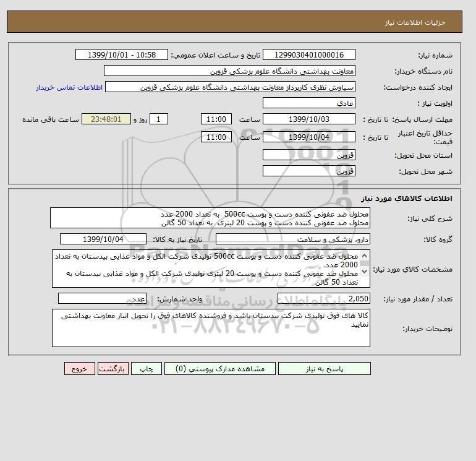
Task: Click the نام دستگاه خریدار label
Action: pos(423,71)
